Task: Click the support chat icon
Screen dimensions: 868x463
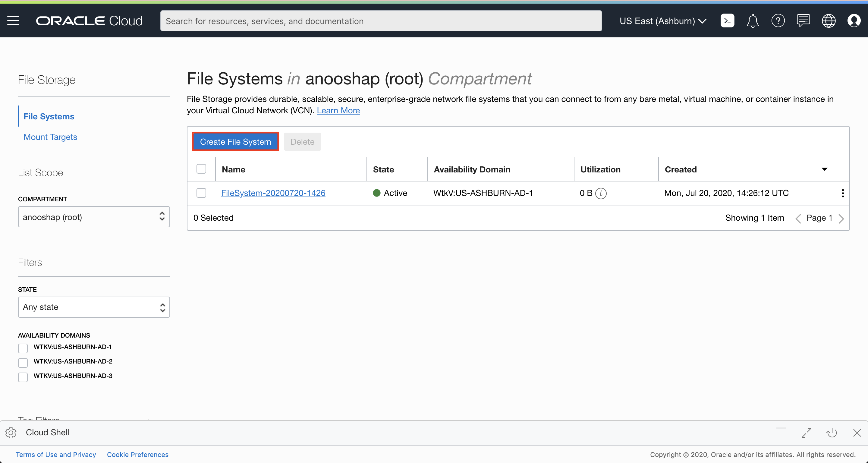Action: coord(803,21)
